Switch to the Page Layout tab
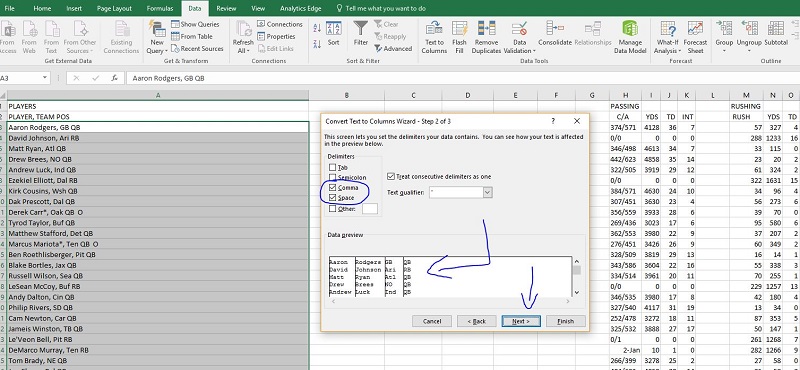 114,8
